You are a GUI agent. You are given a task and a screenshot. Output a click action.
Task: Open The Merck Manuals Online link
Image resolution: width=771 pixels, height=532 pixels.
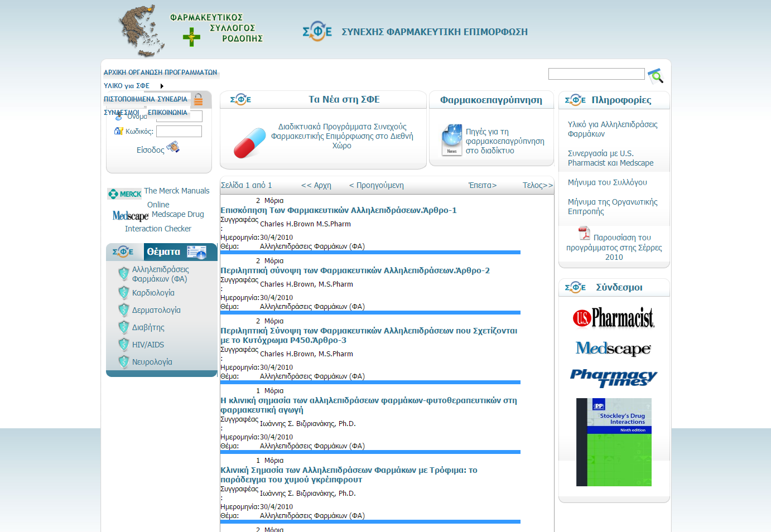[x=176, y=197]
